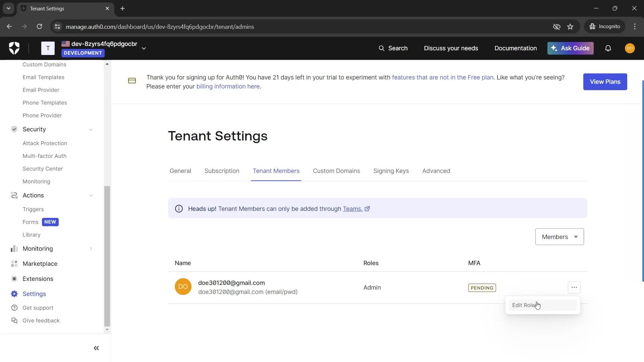
Task: Open a new browser tab
Action: (x=122, y=8)
